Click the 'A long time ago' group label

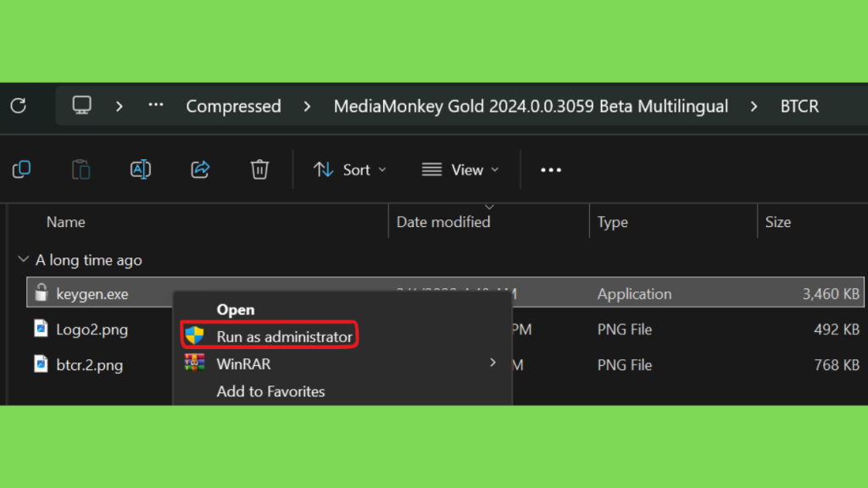[88, 260]
